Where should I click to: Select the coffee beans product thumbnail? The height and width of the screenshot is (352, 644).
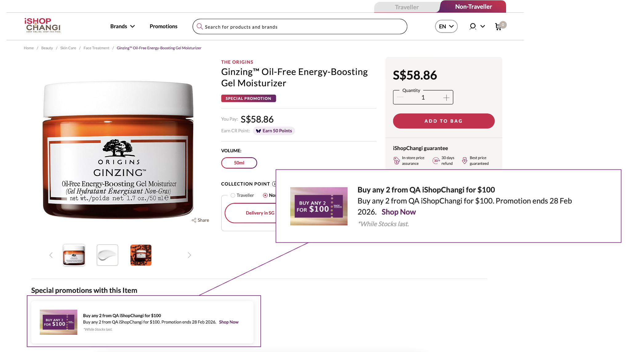tap(141, 255)
